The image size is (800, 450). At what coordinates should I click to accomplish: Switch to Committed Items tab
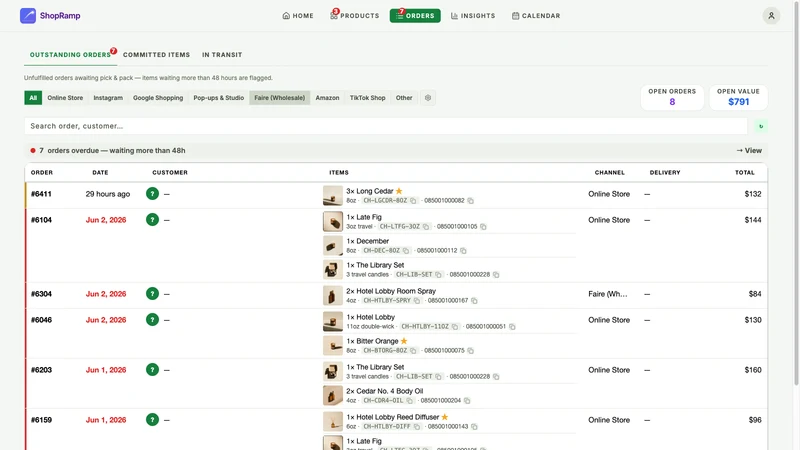[x=156, y=55]
